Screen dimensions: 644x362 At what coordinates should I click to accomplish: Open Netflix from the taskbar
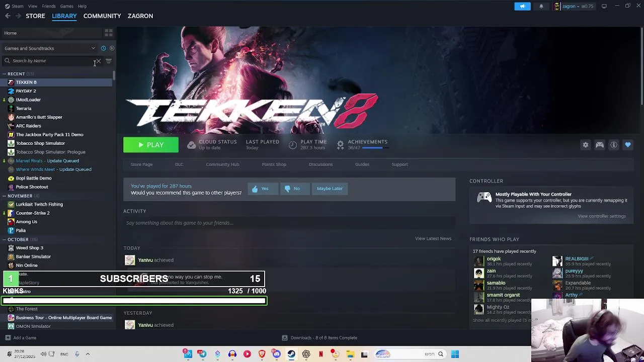point(320,354)
